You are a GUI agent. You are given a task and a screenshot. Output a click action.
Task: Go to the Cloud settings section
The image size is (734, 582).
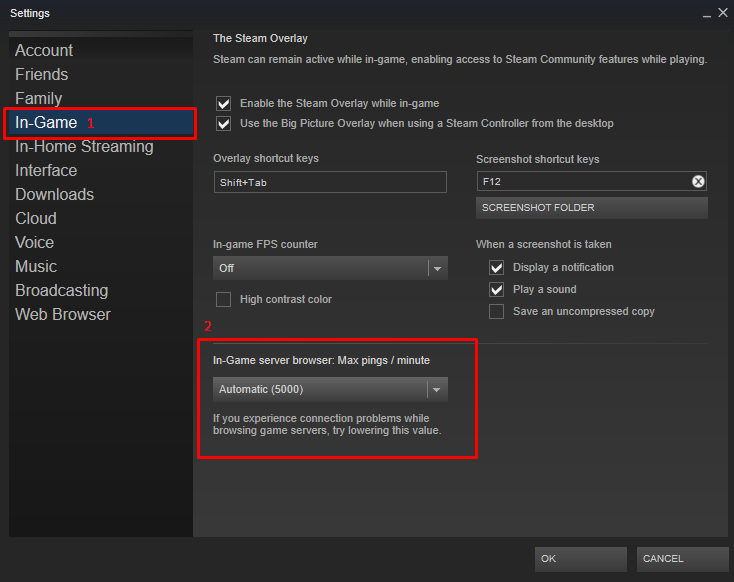pos(36,218)
